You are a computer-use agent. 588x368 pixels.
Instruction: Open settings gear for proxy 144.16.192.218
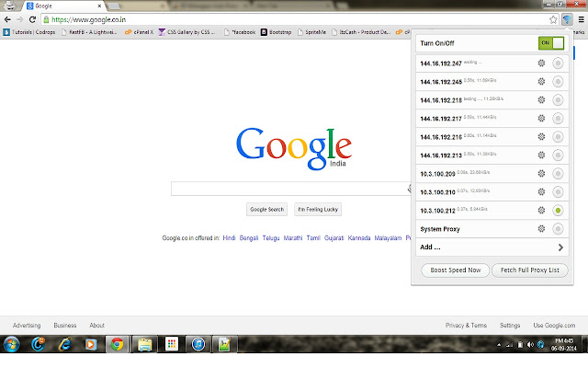click(x=541, y=100)
